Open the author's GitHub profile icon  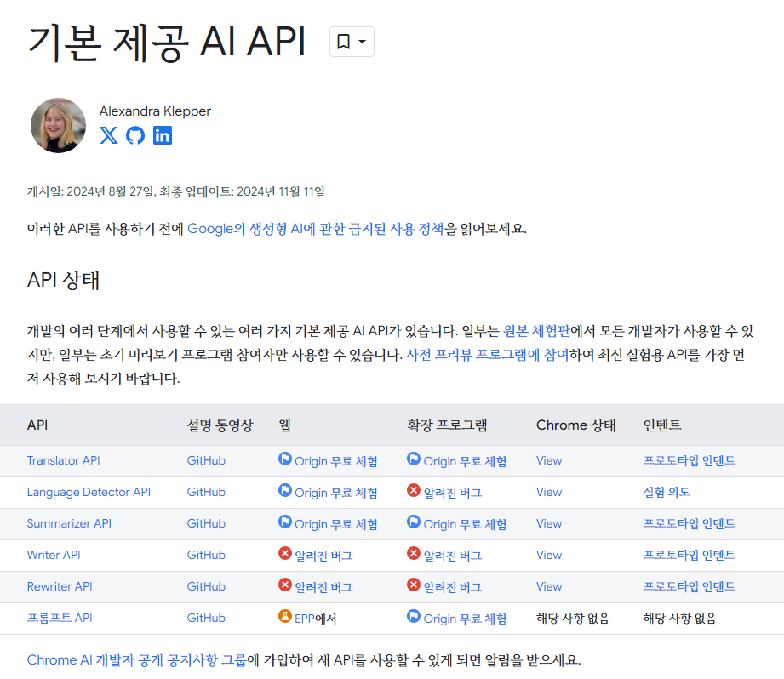135,134
